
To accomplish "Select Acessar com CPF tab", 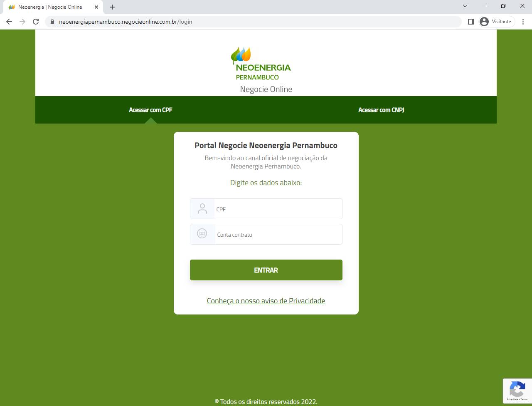I will click(x=150, y=110).
